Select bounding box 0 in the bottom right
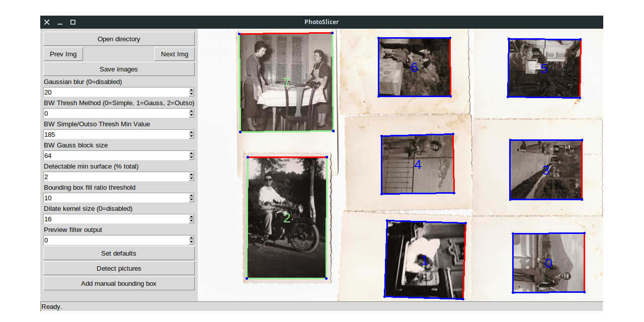644x322 pixels. pos(548,263)
